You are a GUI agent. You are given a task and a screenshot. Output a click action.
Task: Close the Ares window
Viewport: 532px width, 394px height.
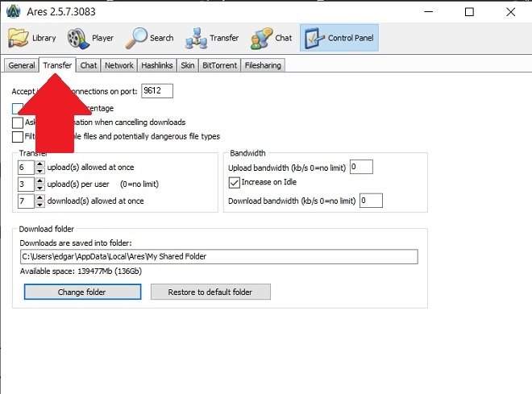[x=510, y=12]
